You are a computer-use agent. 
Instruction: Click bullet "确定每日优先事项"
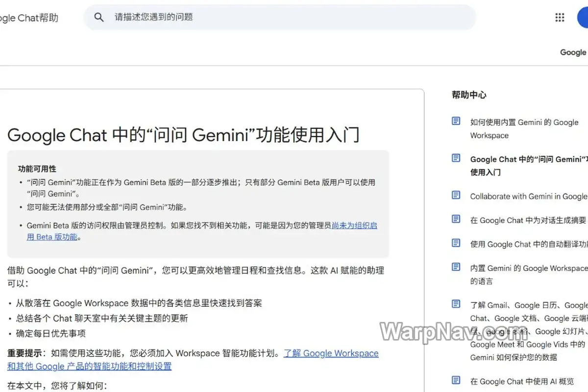pos(51,334)
